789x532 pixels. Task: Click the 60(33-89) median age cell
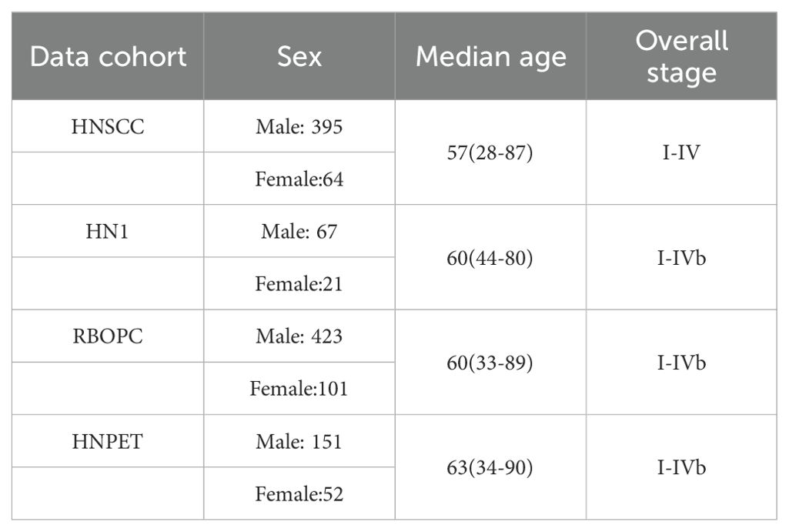click(490, 363)
